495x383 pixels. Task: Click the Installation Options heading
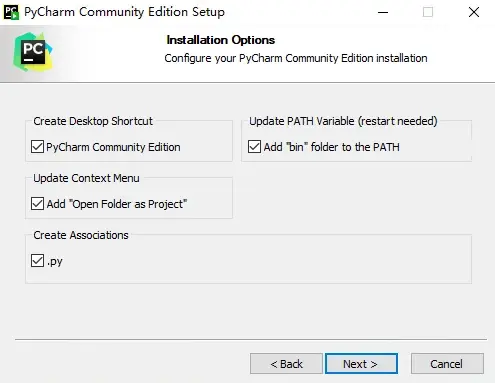click(x=221, y=40)
